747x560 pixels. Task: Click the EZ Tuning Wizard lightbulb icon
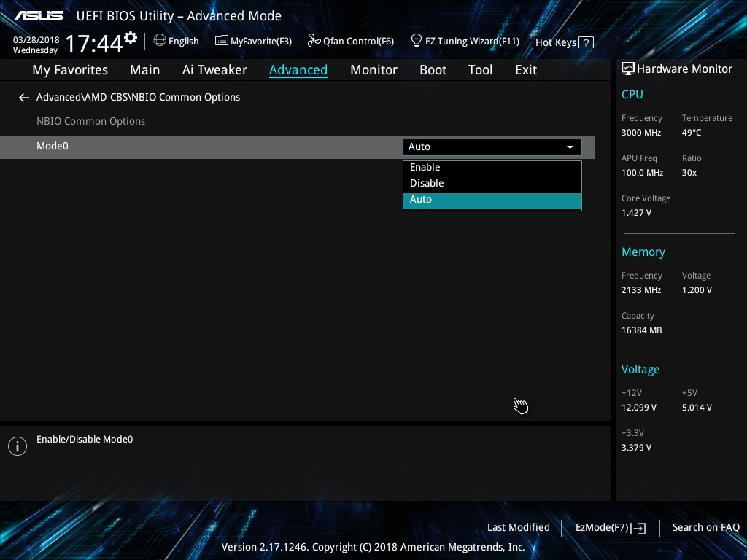click(x=417, y=41)
